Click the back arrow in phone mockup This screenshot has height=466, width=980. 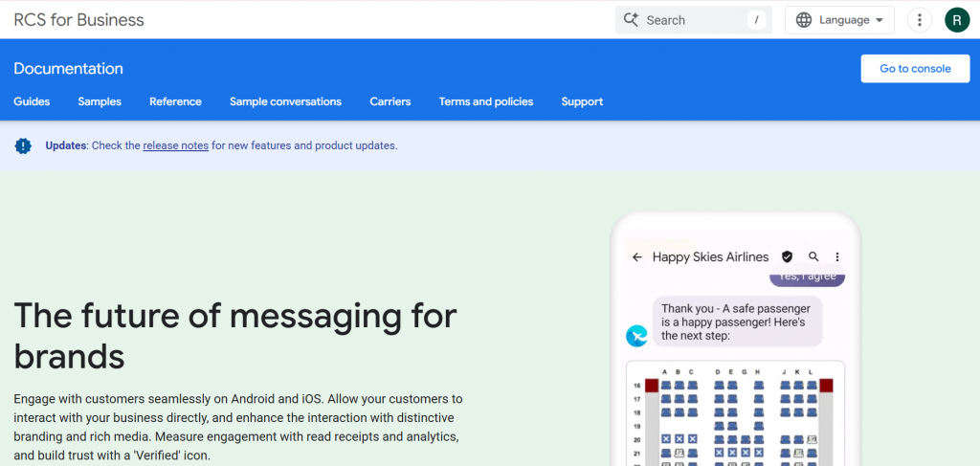pyautogui.click(x=636, y=256)
